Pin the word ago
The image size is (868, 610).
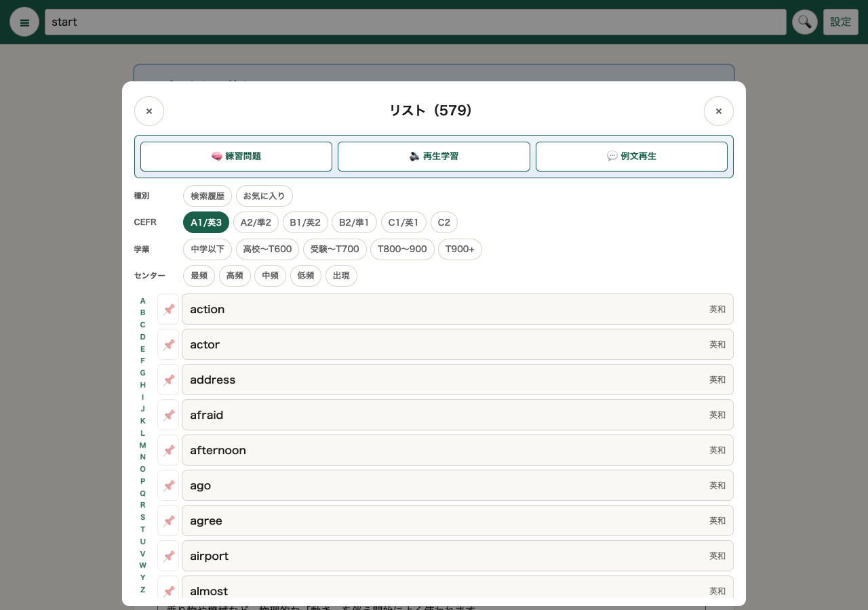point(168,485)
